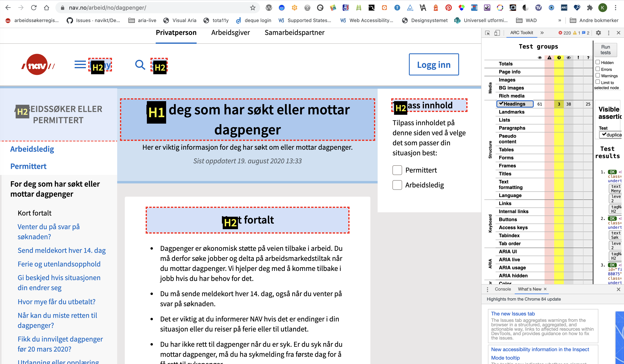The width and height of the screenshot is (624, 364).
Task: Click the yellow 3 headings result cell
Action: (559, 104)
